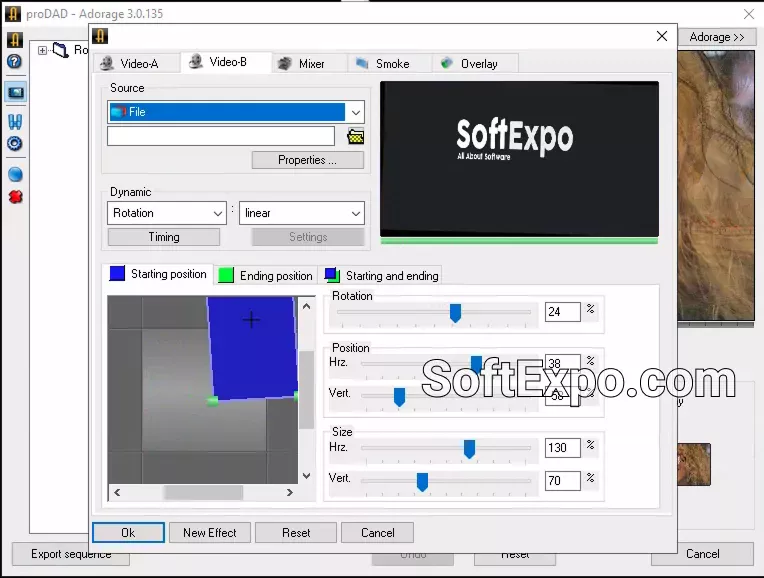Select the monitor preview icon in sidebar
This screenshot has height=578, width=764.
(15, 92)
